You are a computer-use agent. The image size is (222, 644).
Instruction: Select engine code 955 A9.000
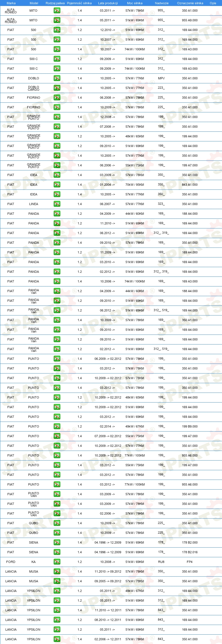190,20
